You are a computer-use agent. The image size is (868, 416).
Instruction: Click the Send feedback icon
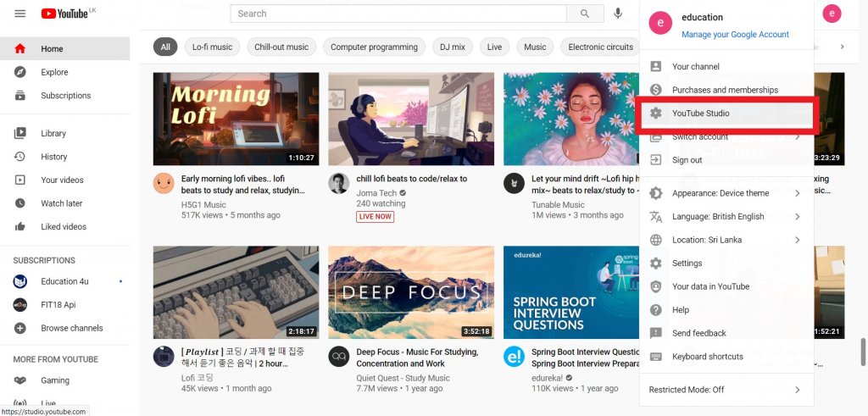click(x=656, y=333)
